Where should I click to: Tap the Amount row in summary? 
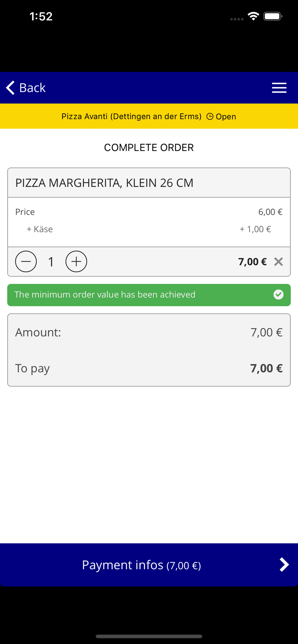click(149, 332)
